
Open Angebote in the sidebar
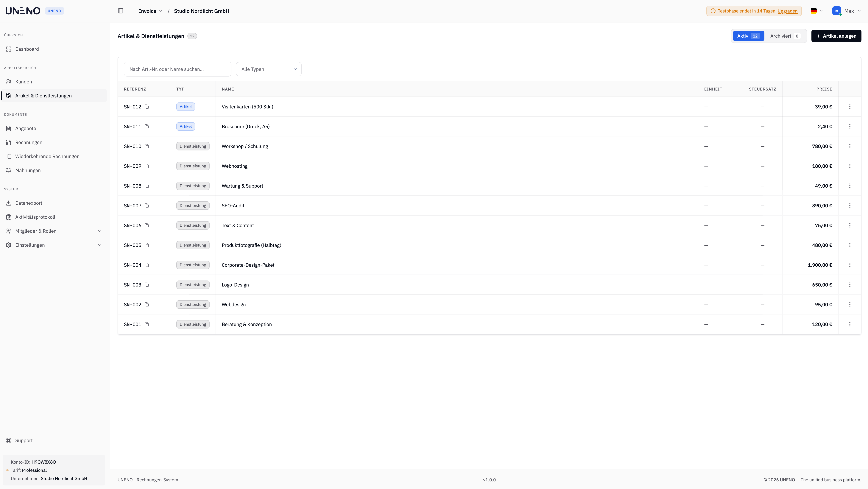coord(54,128)
